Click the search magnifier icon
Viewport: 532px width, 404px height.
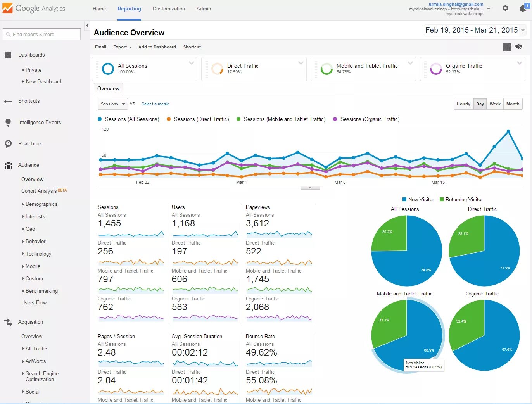(8, 35)
